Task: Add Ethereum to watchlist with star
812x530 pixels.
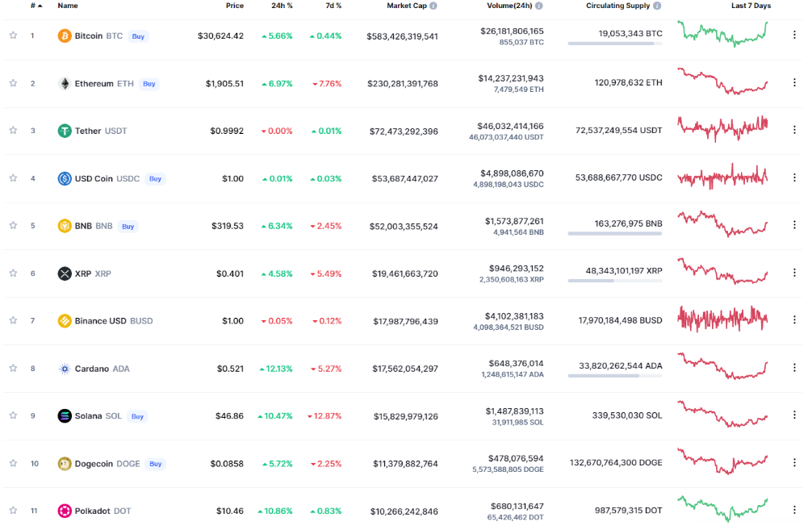Action: point(14,83)
